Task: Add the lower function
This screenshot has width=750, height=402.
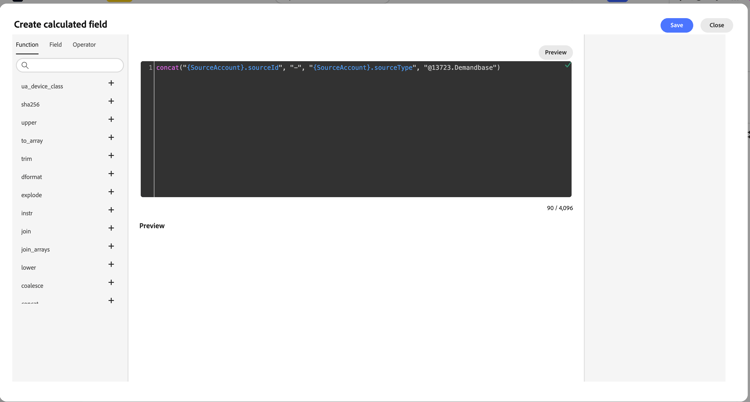Action: point(111,265)
